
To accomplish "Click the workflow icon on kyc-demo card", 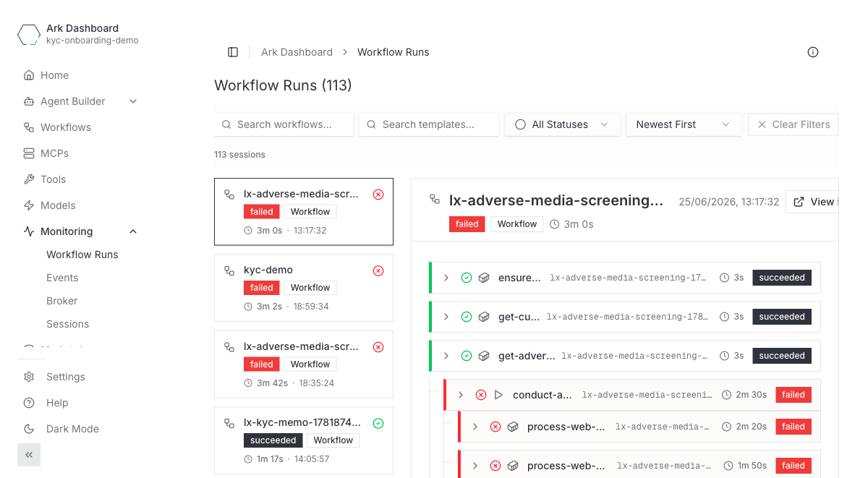I will click(x=229, y=270).
